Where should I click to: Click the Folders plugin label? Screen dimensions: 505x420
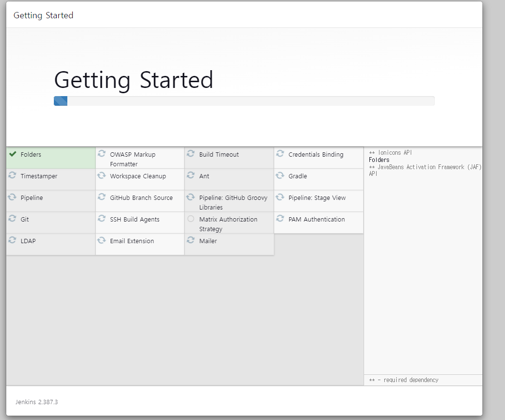click(x=31, y=154)
